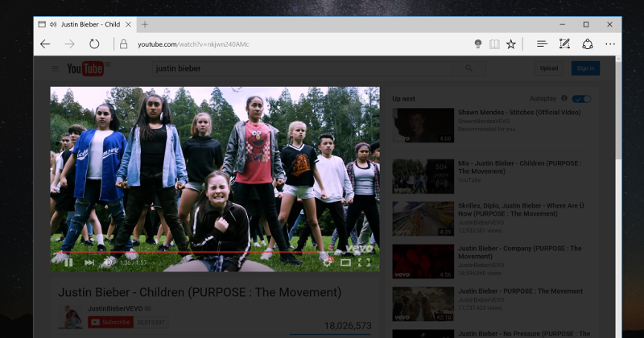Screen dimensions: 644x338
Task: Click the Subscribe button
Action: [x=110, y=322]
